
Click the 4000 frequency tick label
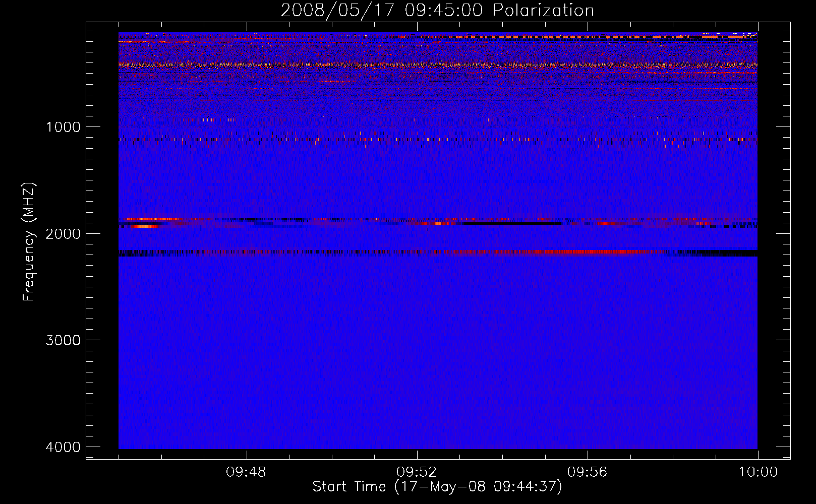pyautogui.click(x=63, y=447)
